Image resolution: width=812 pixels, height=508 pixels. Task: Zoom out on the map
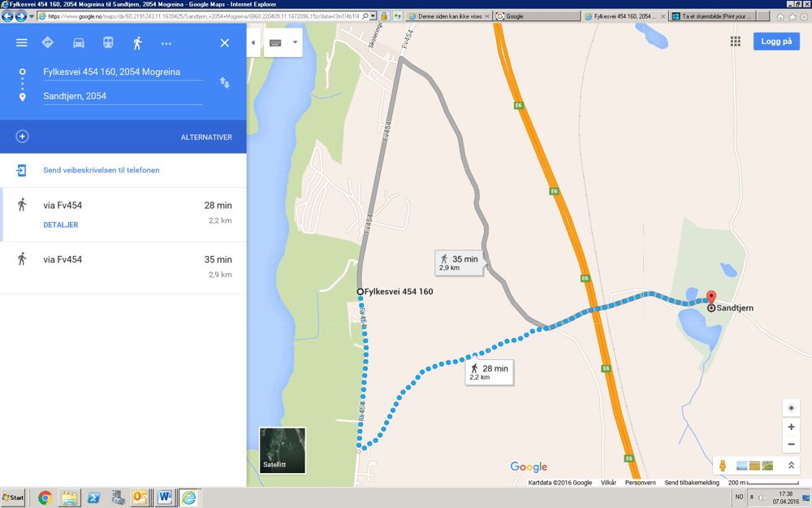pyautogui.click(x=791, y=445)
